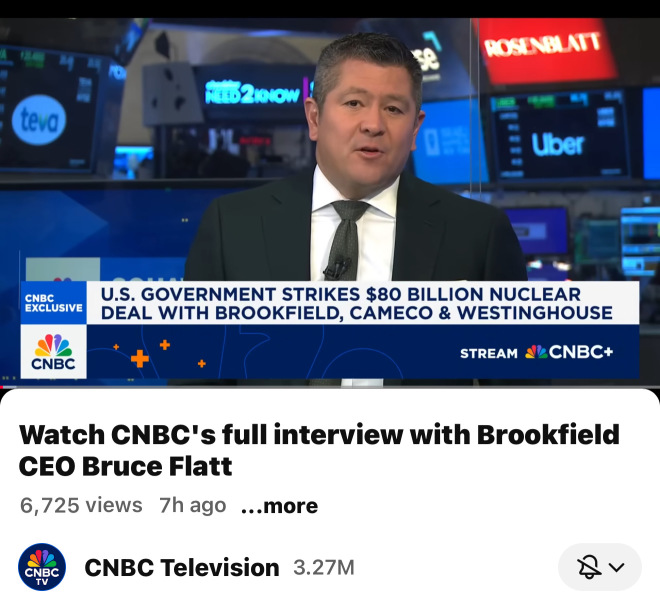The image size is (660, 604).
Task: Tap the crossed-out notification bell icon
Action: pyautogui.click(x=588, y=567)
